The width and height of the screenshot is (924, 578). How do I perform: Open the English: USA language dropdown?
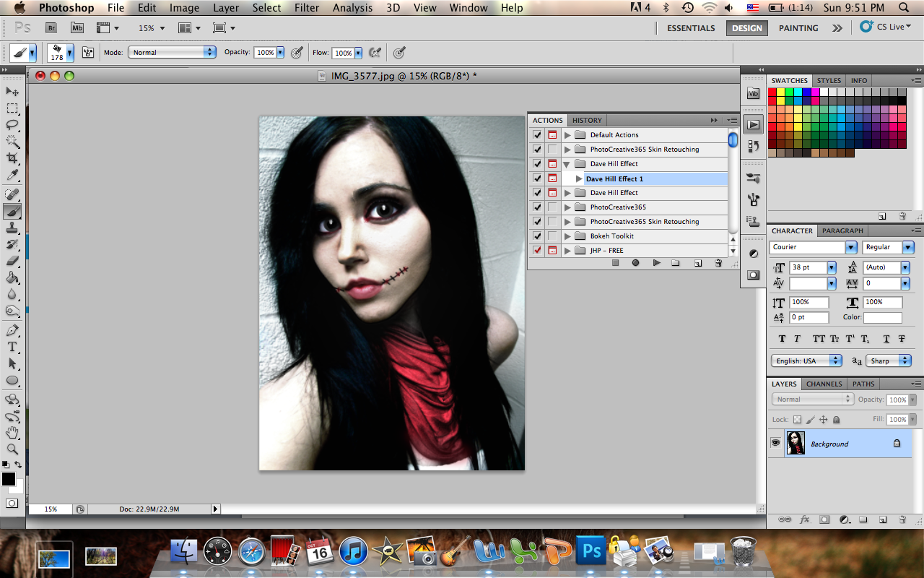(x=806, y=361)
